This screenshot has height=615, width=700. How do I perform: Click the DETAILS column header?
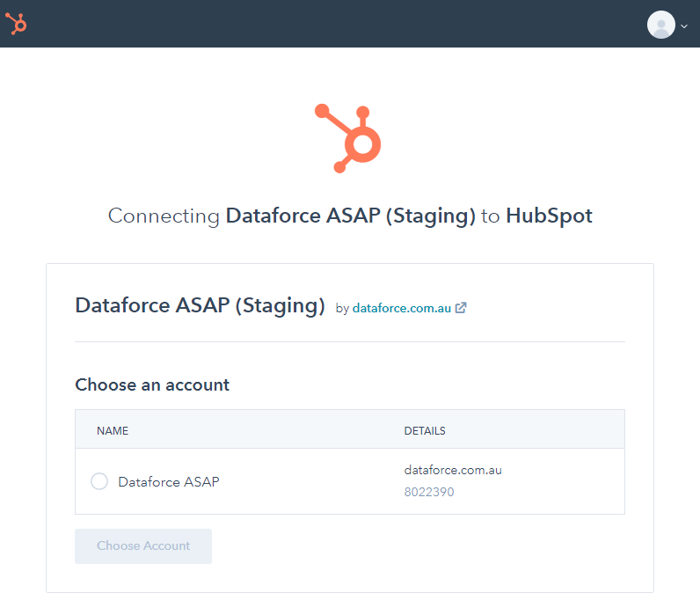click(425, 431)
